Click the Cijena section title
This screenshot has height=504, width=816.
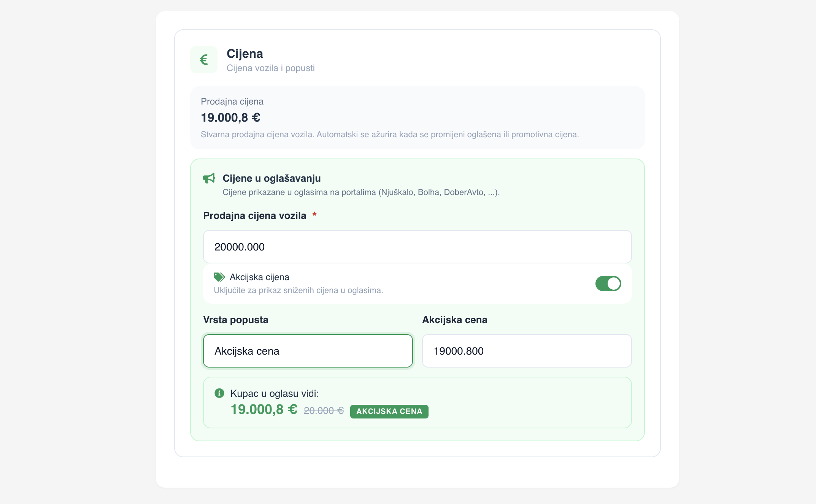tap(245, 54)
